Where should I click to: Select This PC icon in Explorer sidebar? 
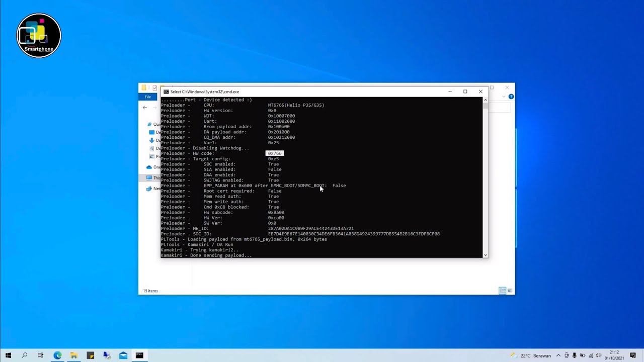tap(149, 177)
